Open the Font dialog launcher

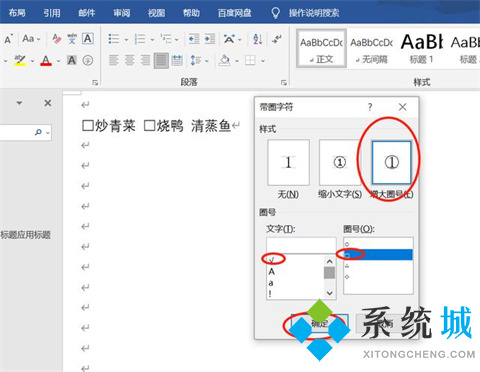(95, 82)
